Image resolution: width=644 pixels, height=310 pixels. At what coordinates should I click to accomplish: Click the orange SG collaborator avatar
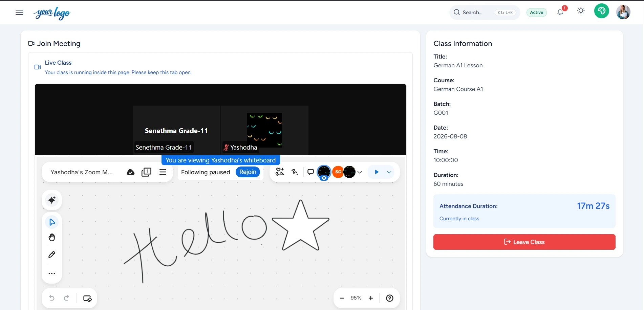click(x=338, y=172)
